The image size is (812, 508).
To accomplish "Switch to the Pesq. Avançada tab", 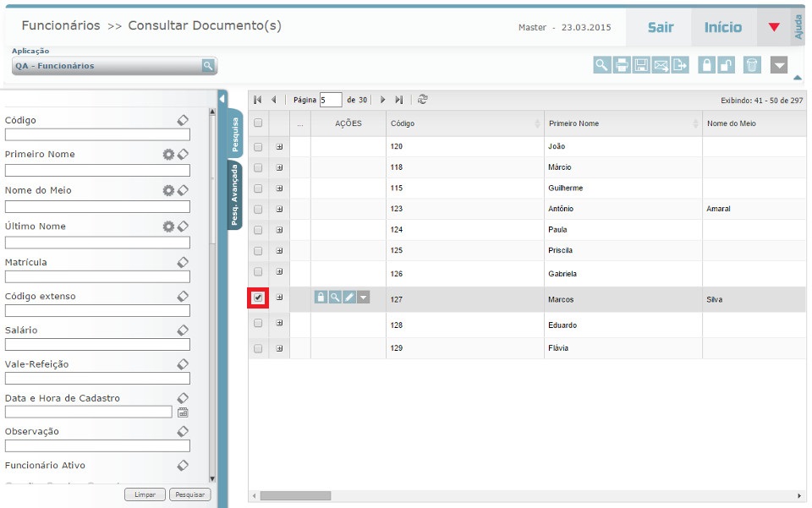I will (x=235, y=195).
